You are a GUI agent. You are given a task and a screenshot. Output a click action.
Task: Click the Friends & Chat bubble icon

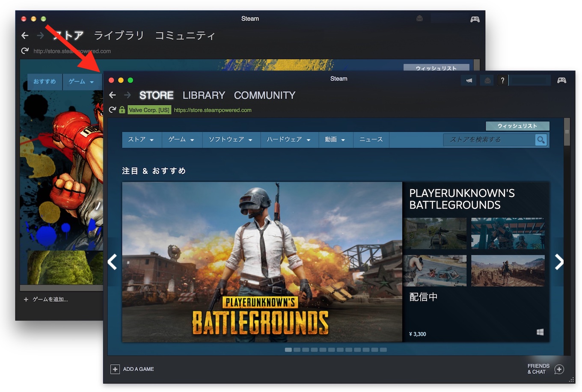coord(559,369)
